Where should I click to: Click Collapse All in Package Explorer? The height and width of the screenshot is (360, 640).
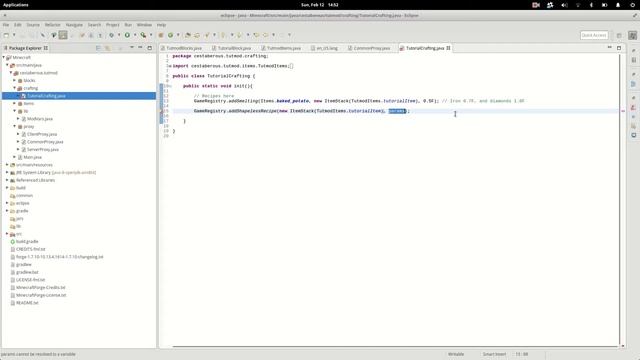(98, 48)
